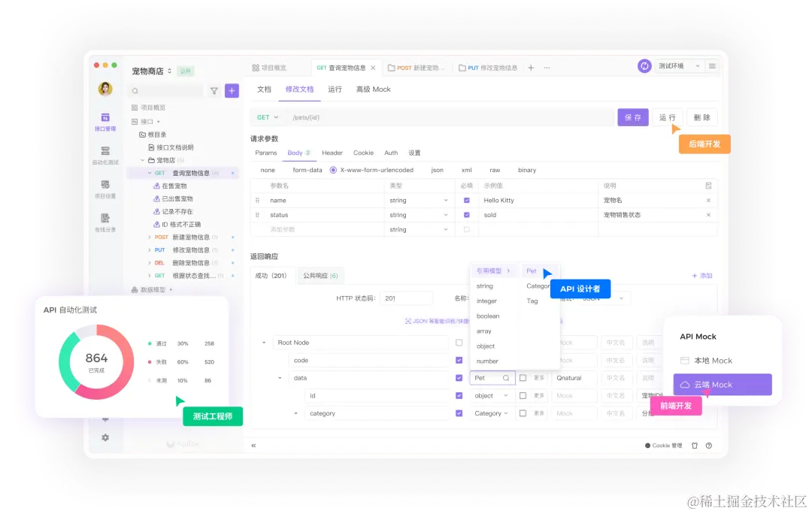This screenshot has width=812, height=514.
Task: Collapse the sidebar with the double-arrow icon
Action: pos(254,445)
